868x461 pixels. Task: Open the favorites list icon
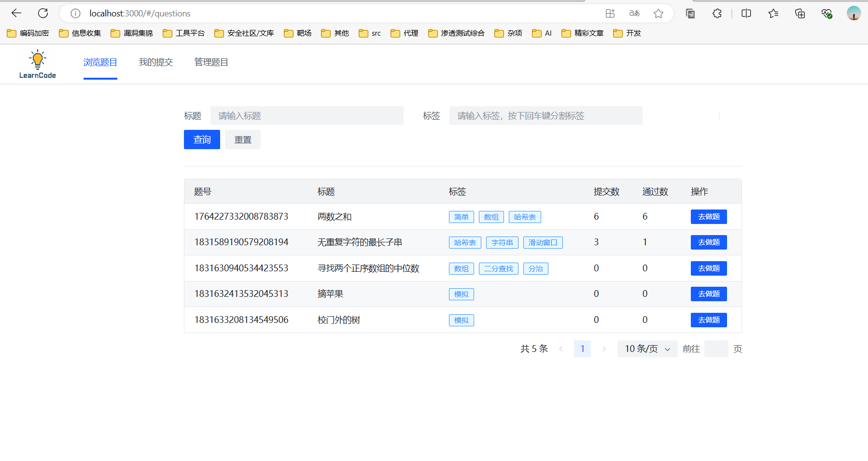point(773,14)
